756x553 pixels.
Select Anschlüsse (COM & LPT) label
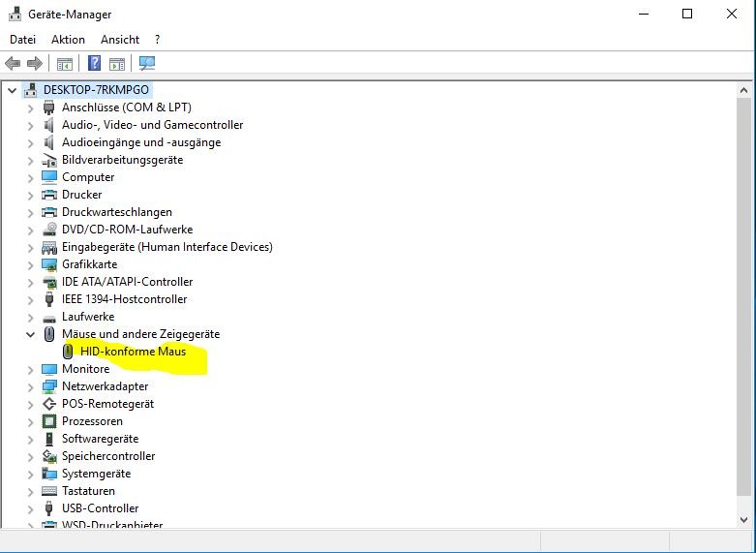point(127,108)
